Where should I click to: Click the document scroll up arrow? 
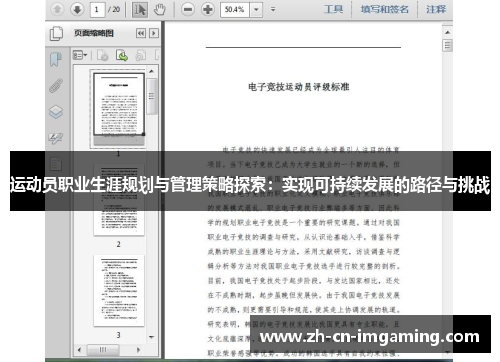[447, 32]
